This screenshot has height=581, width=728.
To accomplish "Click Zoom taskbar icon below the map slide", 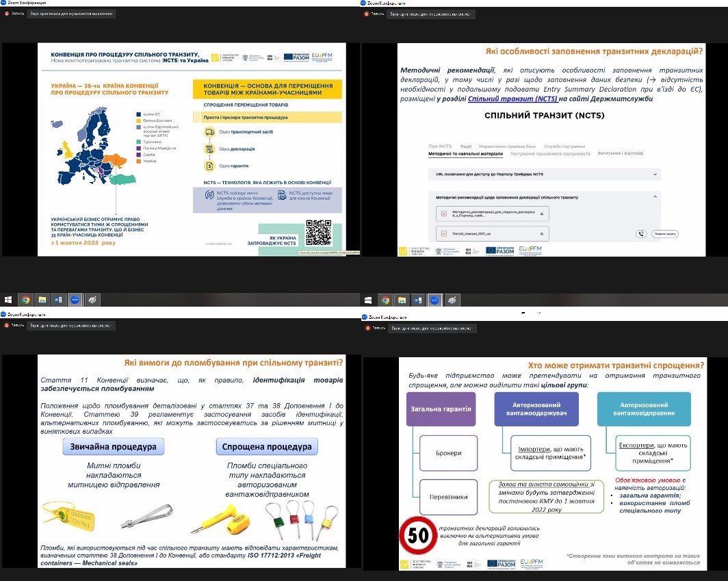I will [75, 300].
